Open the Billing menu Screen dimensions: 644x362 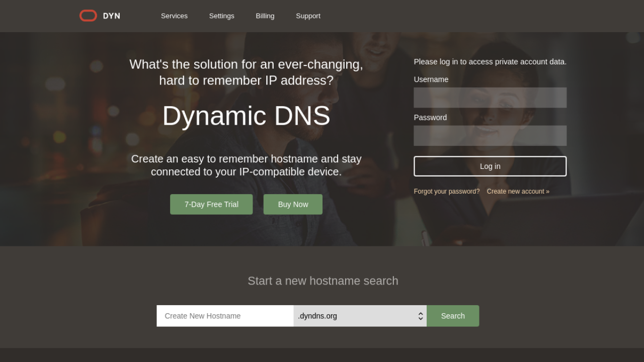point(265,16)
